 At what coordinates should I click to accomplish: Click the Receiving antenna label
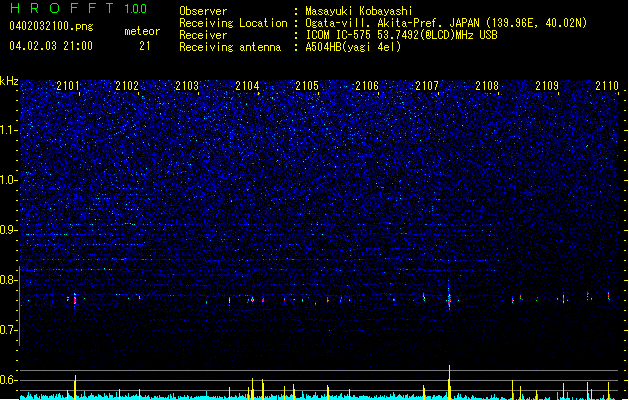coord(230,47)
